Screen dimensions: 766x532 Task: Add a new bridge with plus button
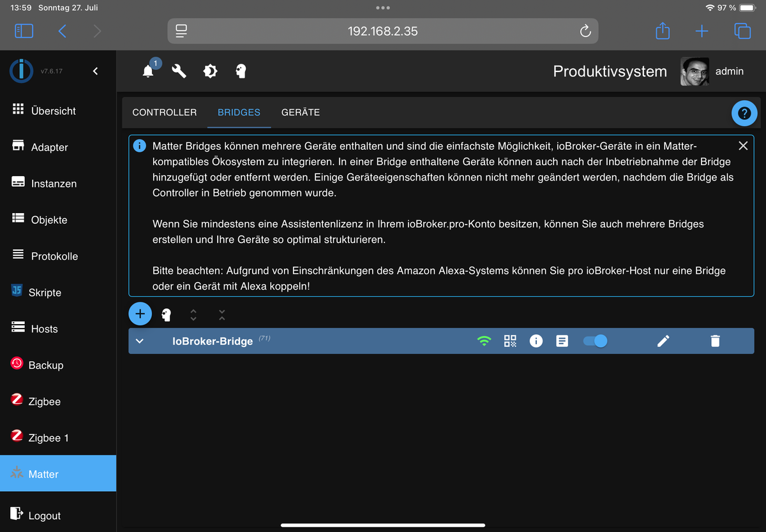140,314
